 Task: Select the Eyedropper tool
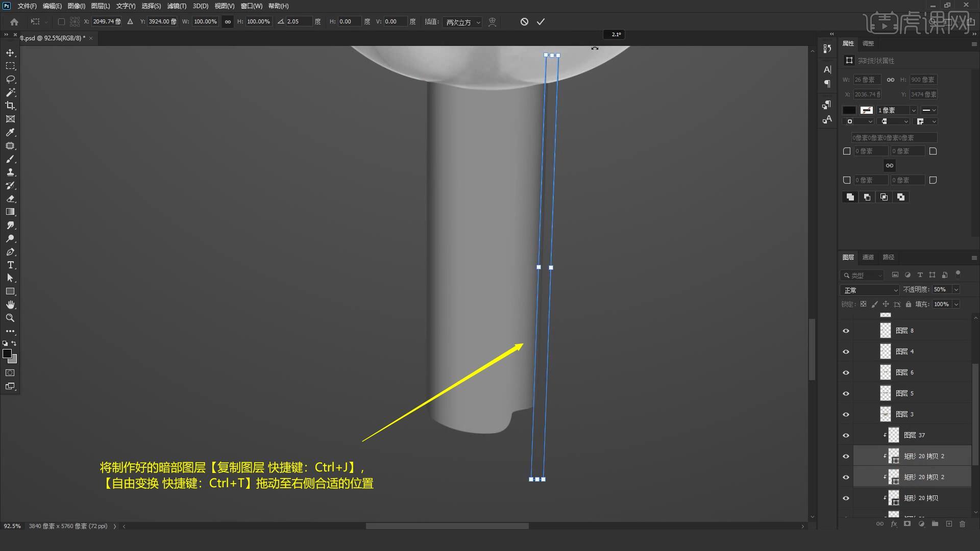tap(10, 132)
